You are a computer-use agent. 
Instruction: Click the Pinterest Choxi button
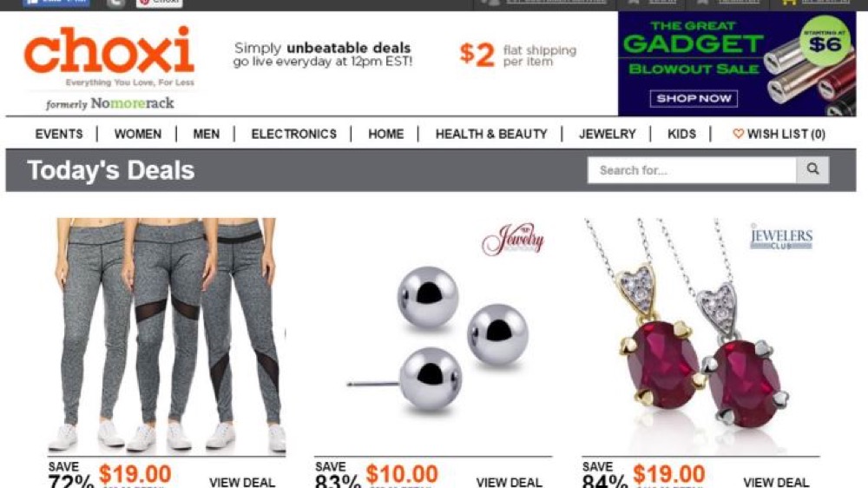tap(160, 3)
